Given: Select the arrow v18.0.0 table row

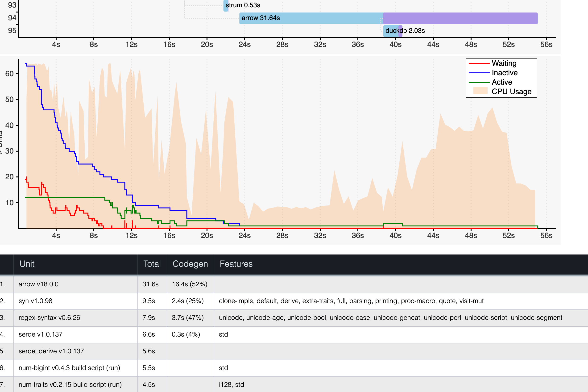Looking at the screenshot, I should click(x=38, y=284).
